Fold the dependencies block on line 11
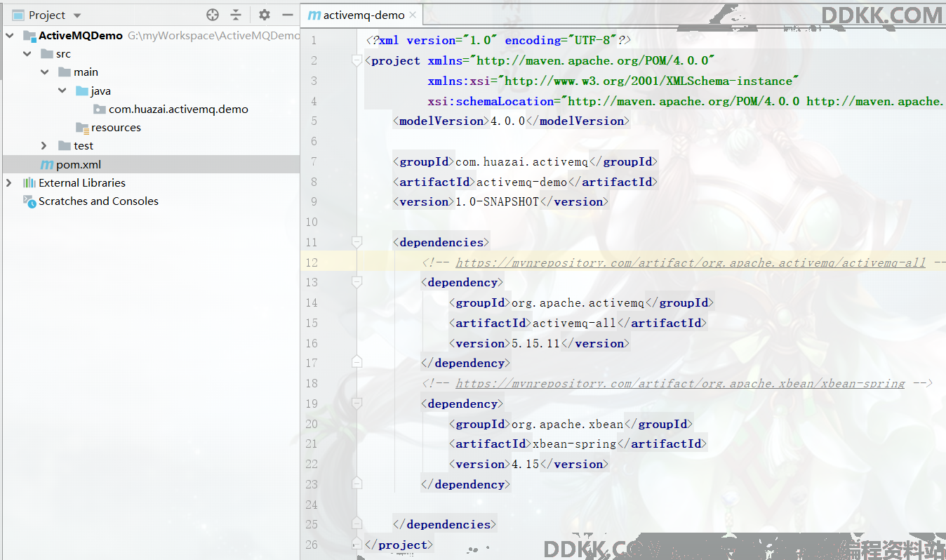Image resolution: width=946 pixels, height=560 pixels. tap(357, 242)
